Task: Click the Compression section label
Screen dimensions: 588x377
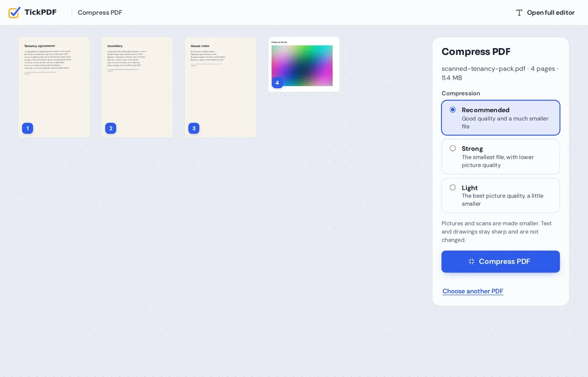Action: 461,93
